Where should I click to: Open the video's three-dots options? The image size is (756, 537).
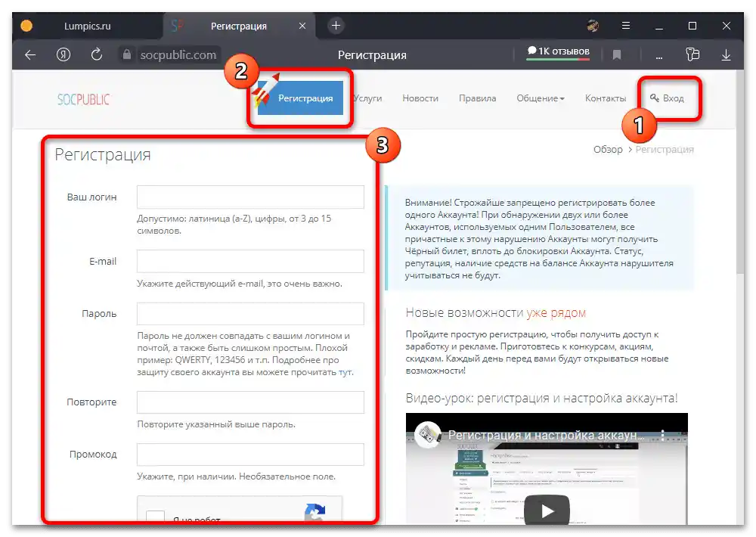click(662, 435)
